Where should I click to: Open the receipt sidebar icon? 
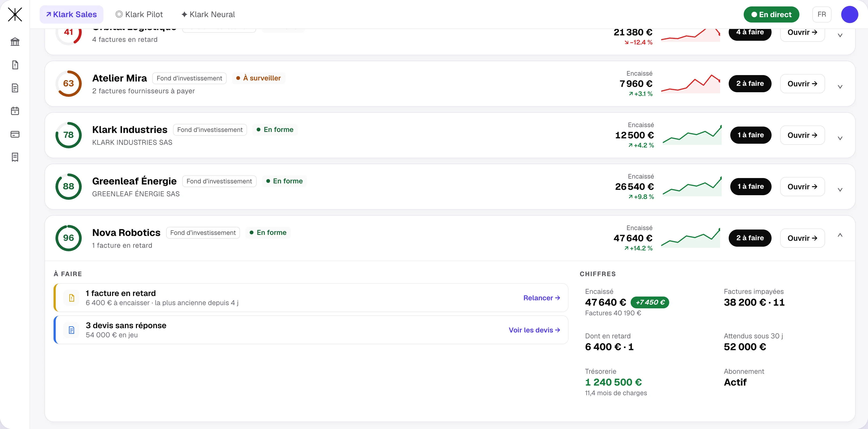tap(15, 157)
